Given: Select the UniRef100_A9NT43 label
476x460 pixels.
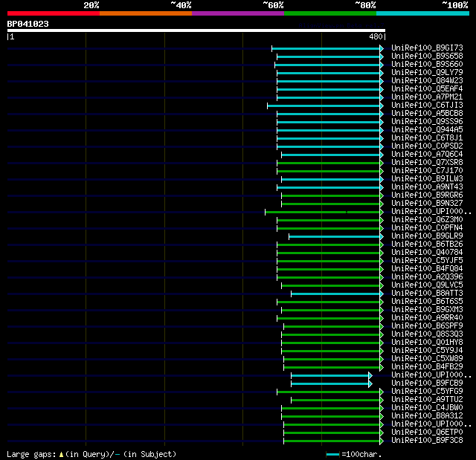Looking at the screenshot, I should point(427,187).
